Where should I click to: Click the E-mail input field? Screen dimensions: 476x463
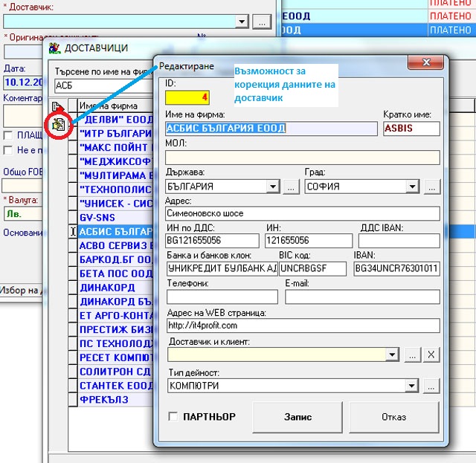click(362, 297)
